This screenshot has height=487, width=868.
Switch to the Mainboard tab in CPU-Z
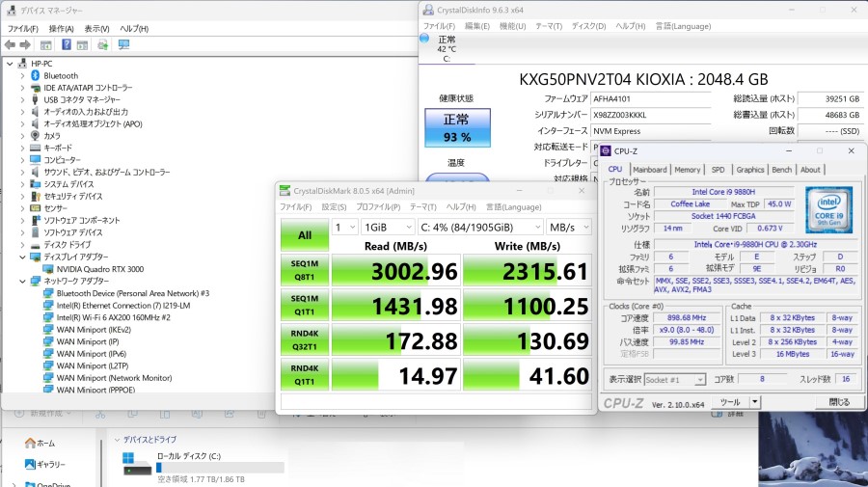[x=650, y=170]
